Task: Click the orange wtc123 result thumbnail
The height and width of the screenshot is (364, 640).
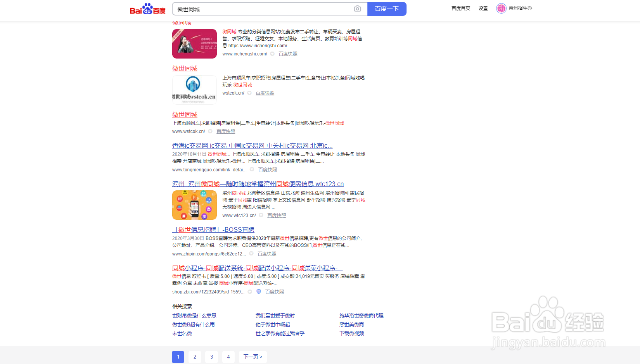Action: pos(194,205)
